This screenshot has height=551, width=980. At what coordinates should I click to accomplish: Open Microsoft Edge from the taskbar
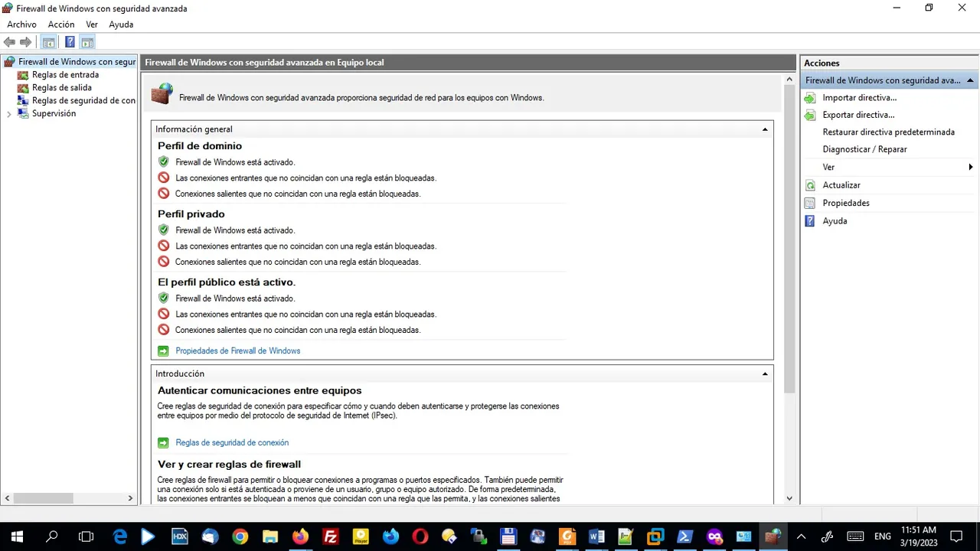[x=120, y=536]
